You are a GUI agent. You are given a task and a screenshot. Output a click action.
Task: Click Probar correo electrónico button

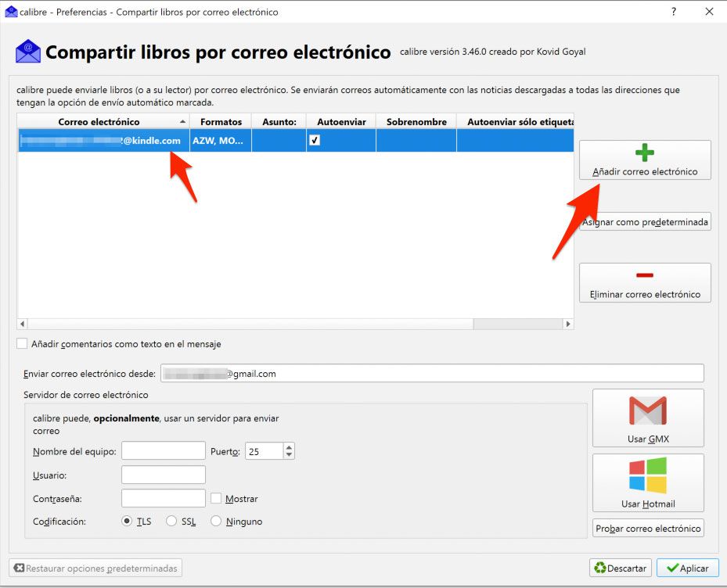tap(648, 529)
